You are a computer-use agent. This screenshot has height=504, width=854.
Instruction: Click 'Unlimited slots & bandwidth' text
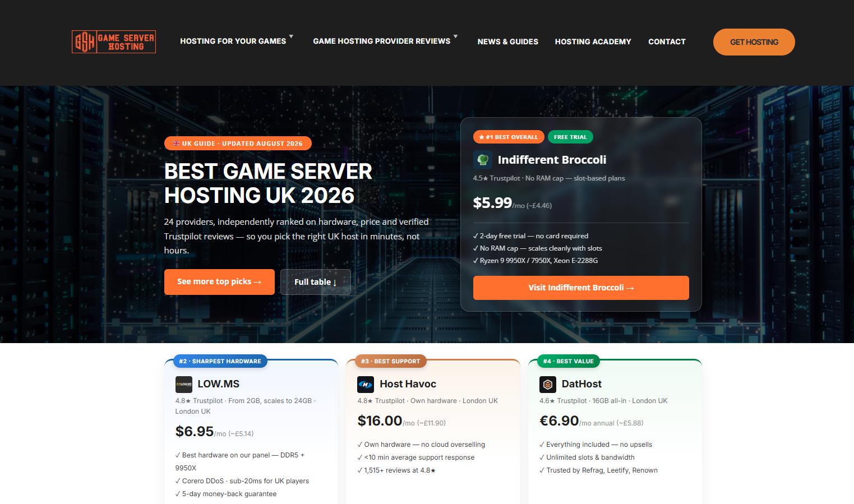pos(587,457)
